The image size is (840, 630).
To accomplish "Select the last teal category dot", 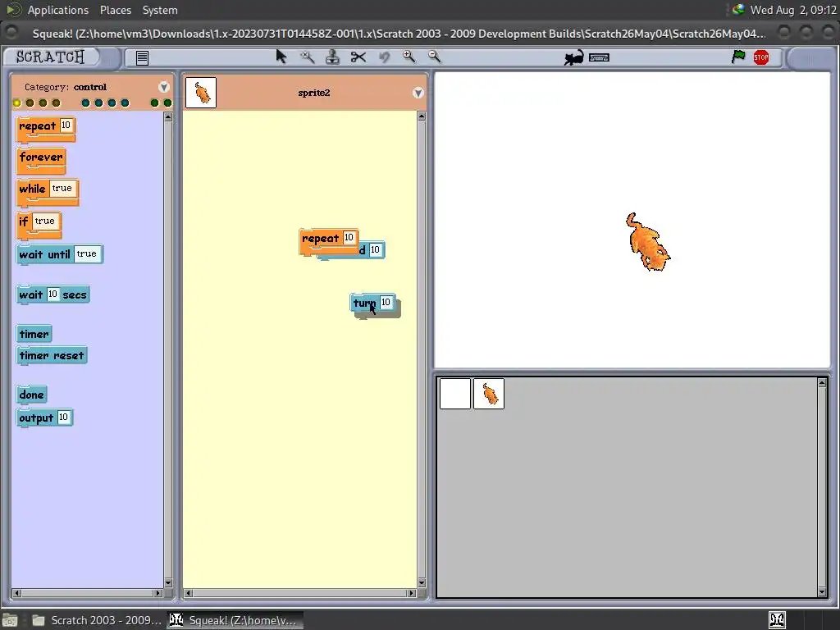I will [125, 103].
